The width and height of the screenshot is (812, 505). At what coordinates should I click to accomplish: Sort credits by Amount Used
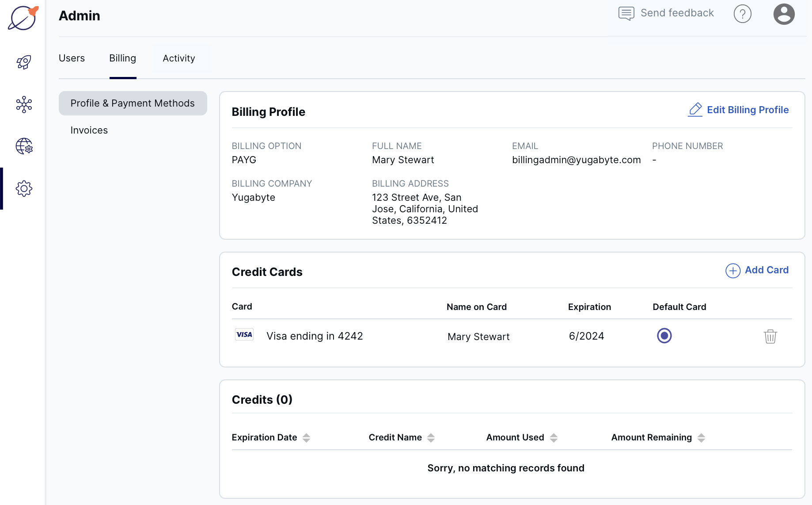pos(554,438)
